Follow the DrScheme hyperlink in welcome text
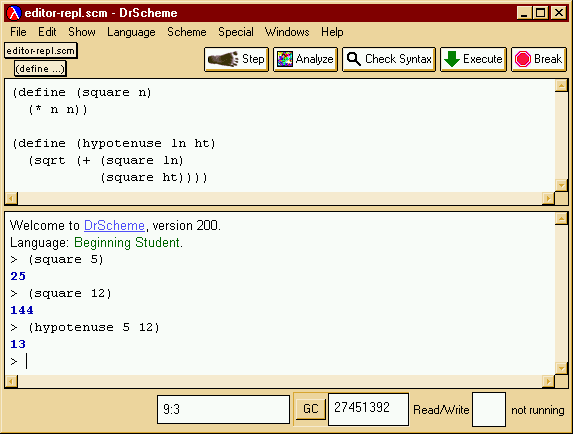 point(114,225)
